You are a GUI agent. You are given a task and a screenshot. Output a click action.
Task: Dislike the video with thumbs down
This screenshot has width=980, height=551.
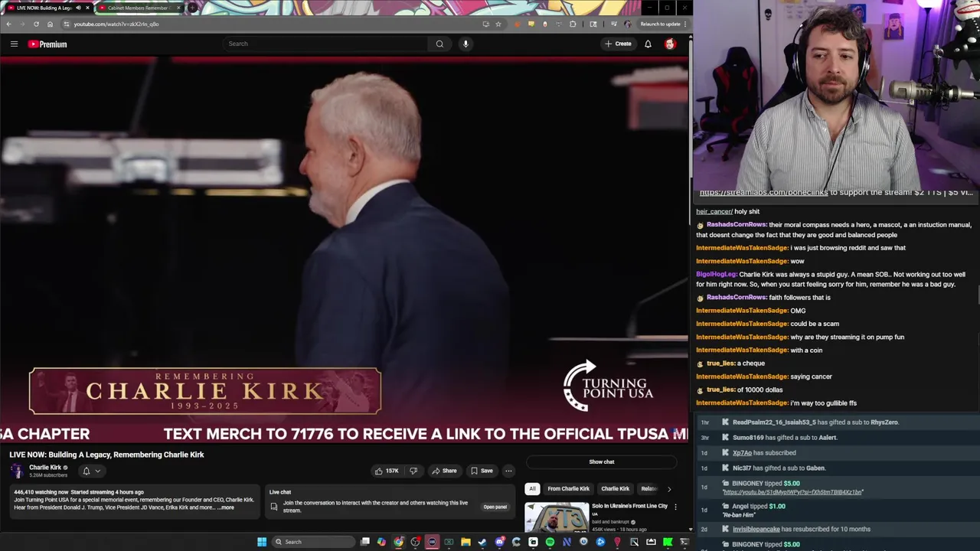pos(413,471)
